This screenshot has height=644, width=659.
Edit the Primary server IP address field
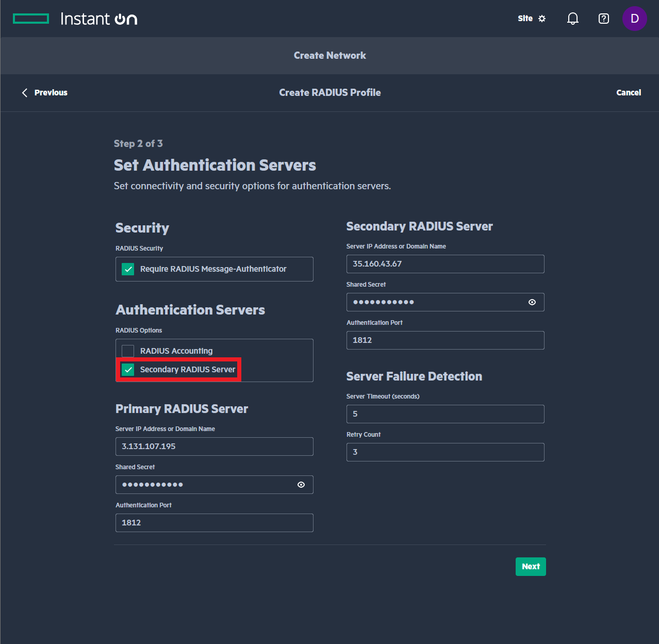215,447
